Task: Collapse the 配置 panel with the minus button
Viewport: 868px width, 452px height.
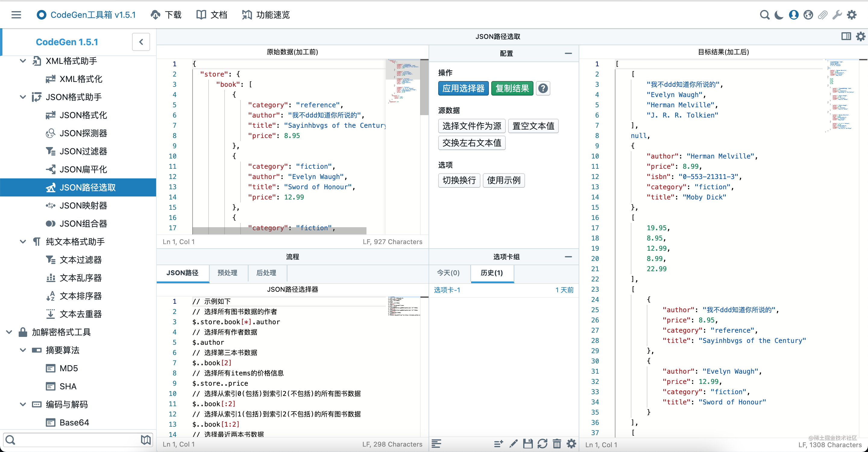Action: point(568,53)
